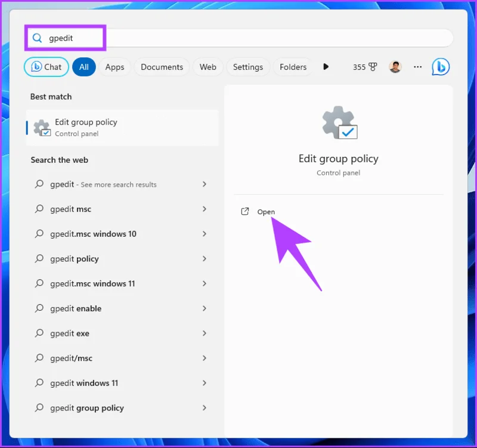This screenshot has width=477, height=448.
Task: Expand chevron beside 'gpedit group policy'
Action: click(205, 408)
